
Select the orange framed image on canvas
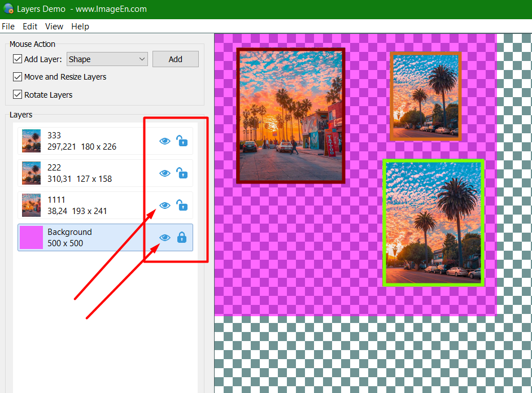[x=425, y=97]
